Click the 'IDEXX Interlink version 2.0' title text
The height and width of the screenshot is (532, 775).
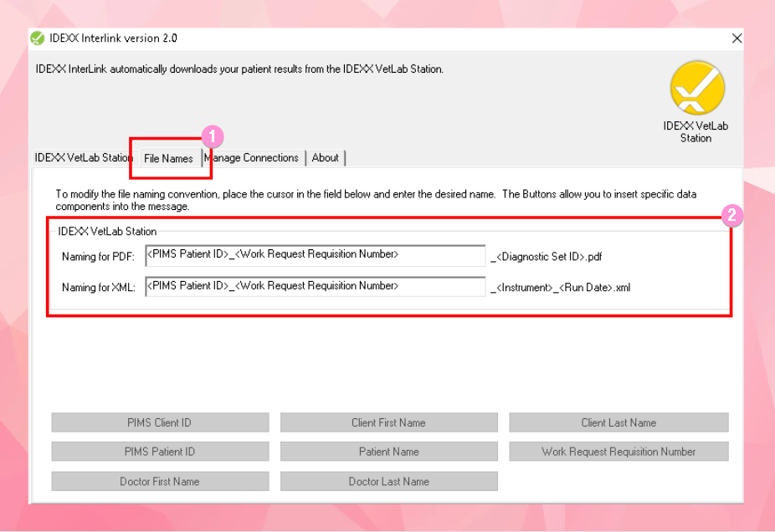[x=113, y=38]
